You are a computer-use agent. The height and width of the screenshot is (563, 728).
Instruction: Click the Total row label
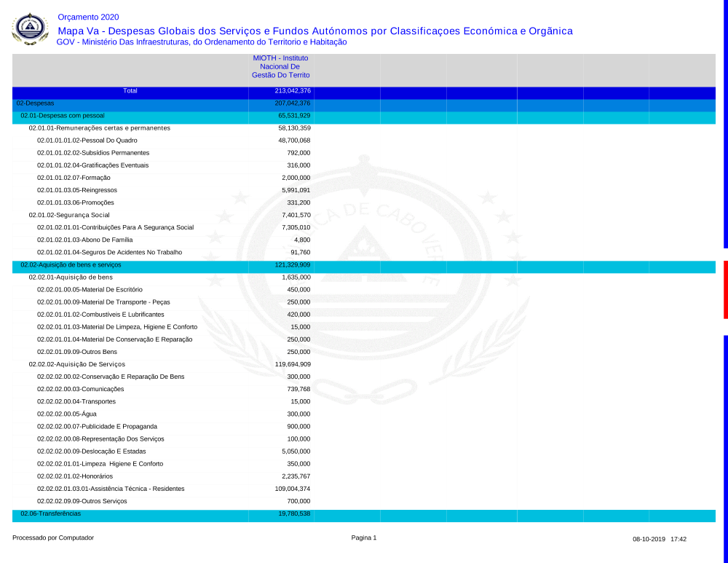130,91
